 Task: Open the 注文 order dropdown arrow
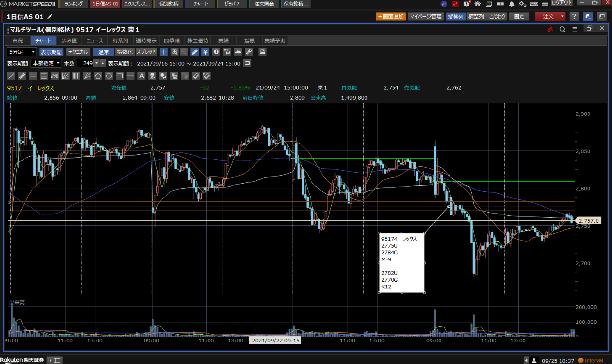tap(562, 16)
